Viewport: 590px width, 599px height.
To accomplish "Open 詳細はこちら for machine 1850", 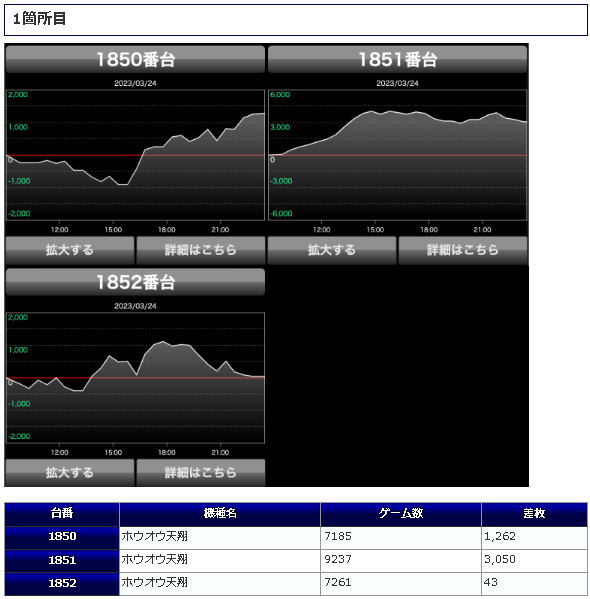I will pos(201,250).
